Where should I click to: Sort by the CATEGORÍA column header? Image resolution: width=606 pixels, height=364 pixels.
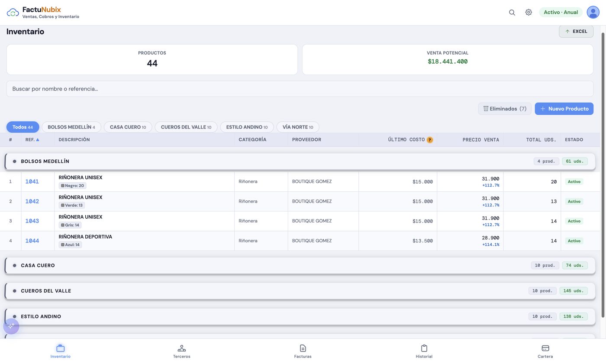(252, 140)
